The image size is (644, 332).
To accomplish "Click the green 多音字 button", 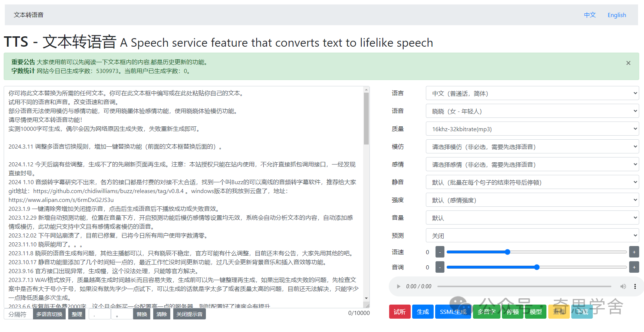I will point(487,312).
